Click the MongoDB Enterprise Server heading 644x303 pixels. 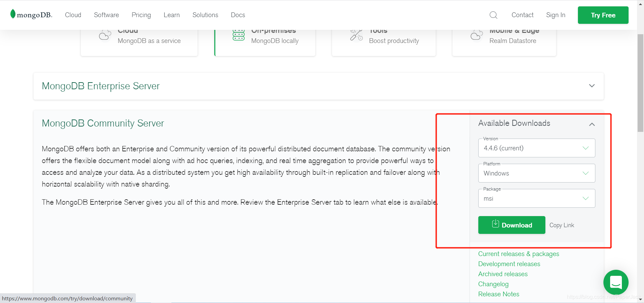pos(101,86)
